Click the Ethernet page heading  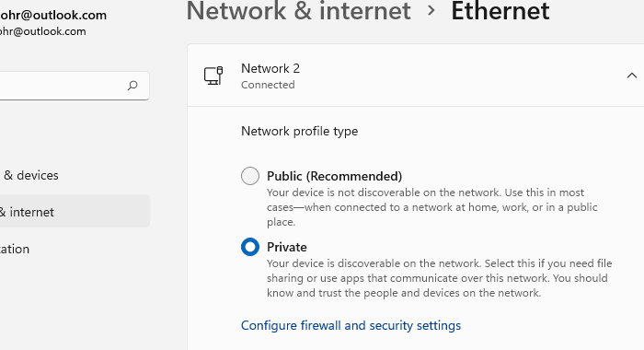[500, 11]
